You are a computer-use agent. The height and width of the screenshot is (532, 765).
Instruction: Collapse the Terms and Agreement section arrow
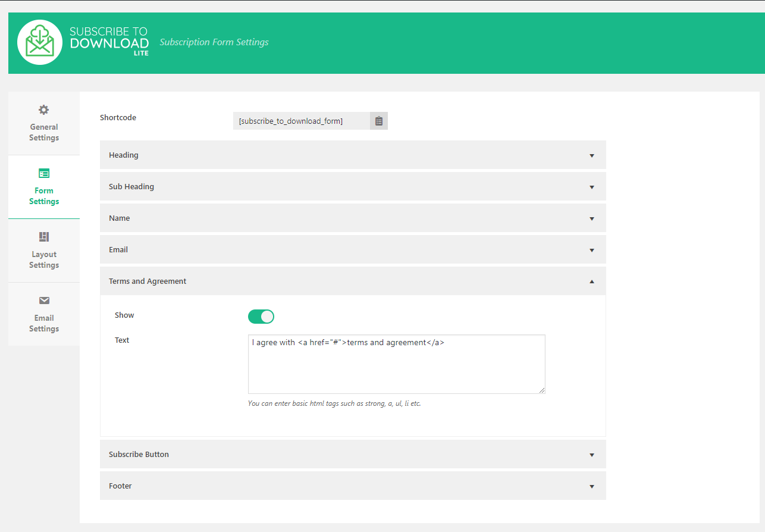592,281
